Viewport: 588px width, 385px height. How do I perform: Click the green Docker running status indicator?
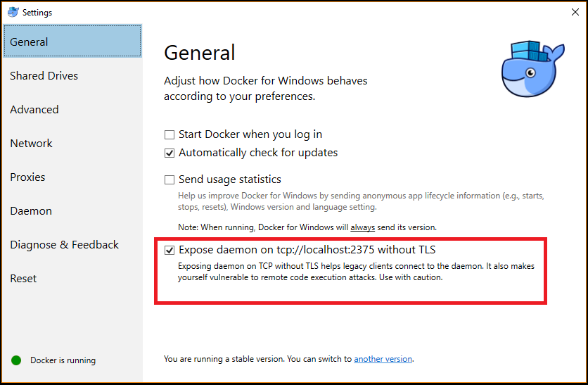click(x=16, y=360)
